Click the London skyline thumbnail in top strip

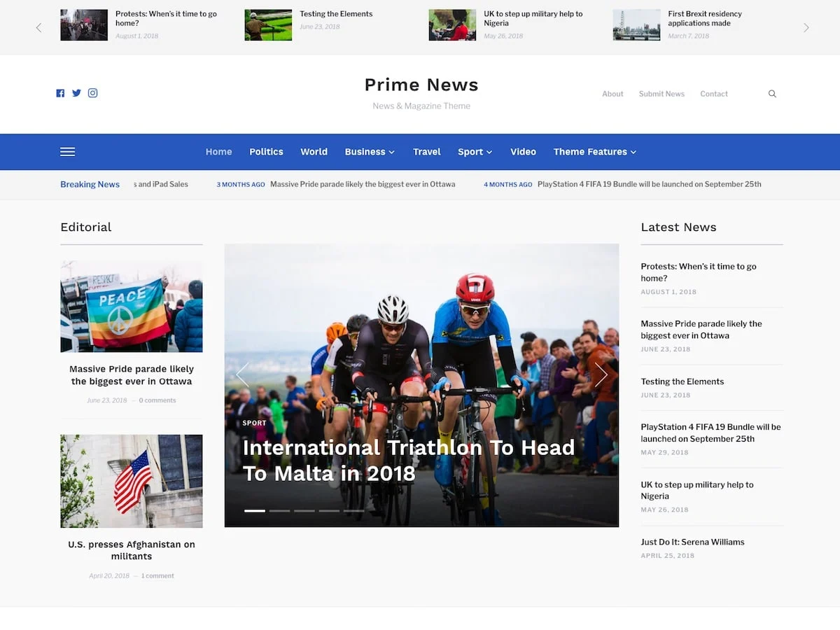pyautogui.click(x=636, y=25)
